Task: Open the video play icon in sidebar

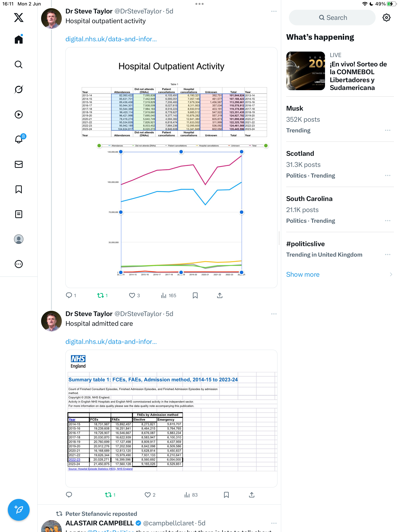Action: pos(19,115)
